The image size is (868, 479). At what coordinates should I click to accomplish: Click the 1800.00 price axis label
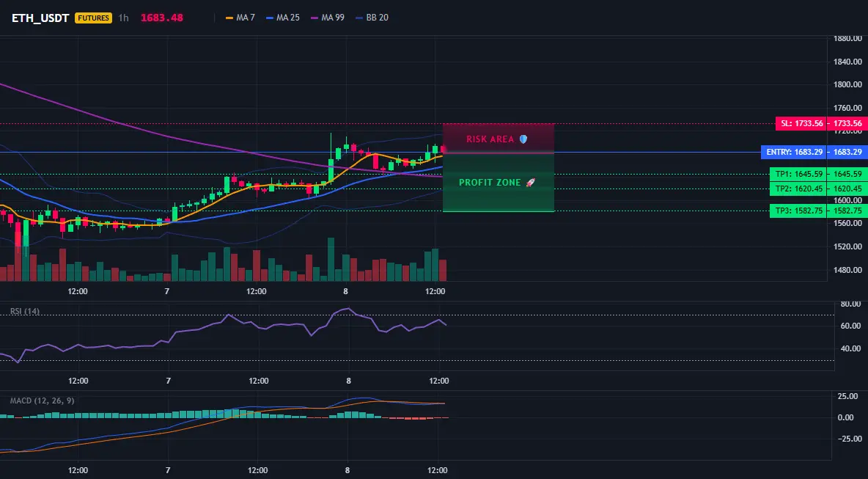pyautogui.click(x=847, y=85)
